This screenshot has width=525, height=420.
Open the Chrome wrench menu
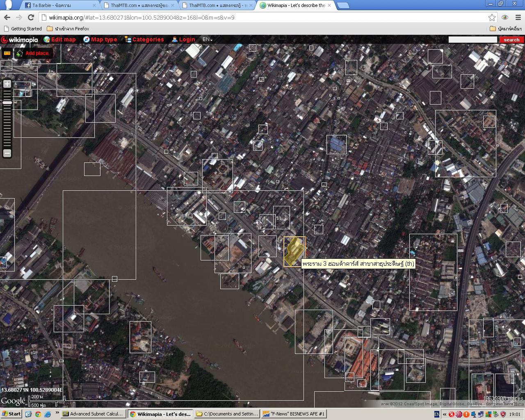click(x=517, y=17)
